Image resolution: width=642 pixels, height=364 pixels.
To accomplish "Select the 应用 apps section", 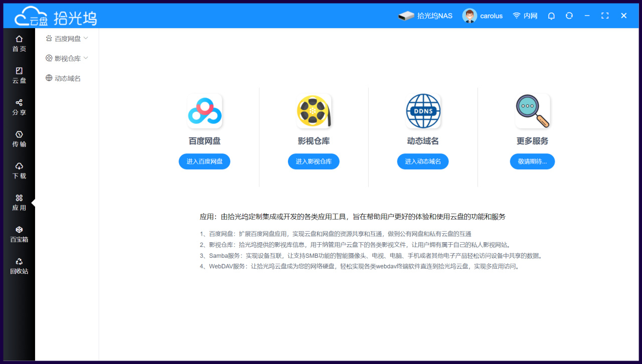I will tap(19, 203).
